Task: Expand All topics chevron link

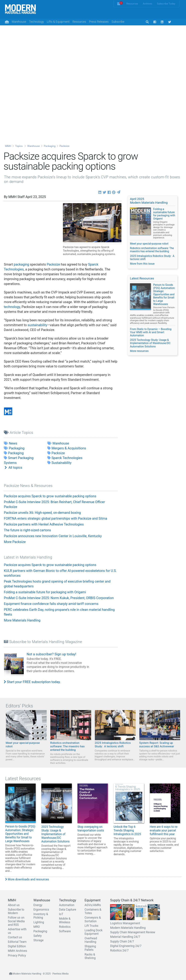Action: coord(13,468)
